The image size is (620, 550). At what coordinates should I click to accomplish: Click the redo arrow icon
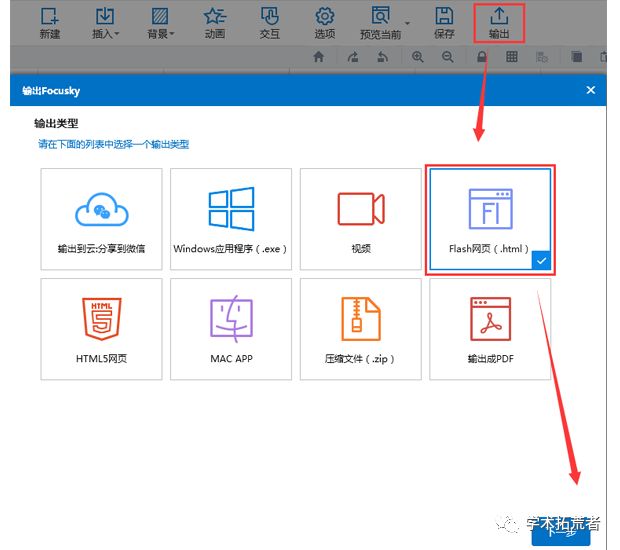[353, 57]
